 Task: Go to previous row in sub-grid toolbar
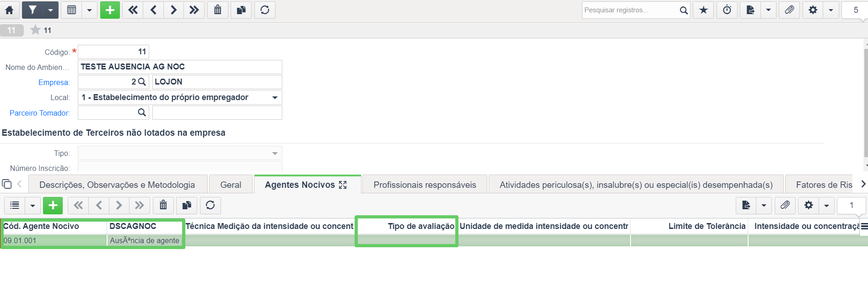(x=99, y=205)
